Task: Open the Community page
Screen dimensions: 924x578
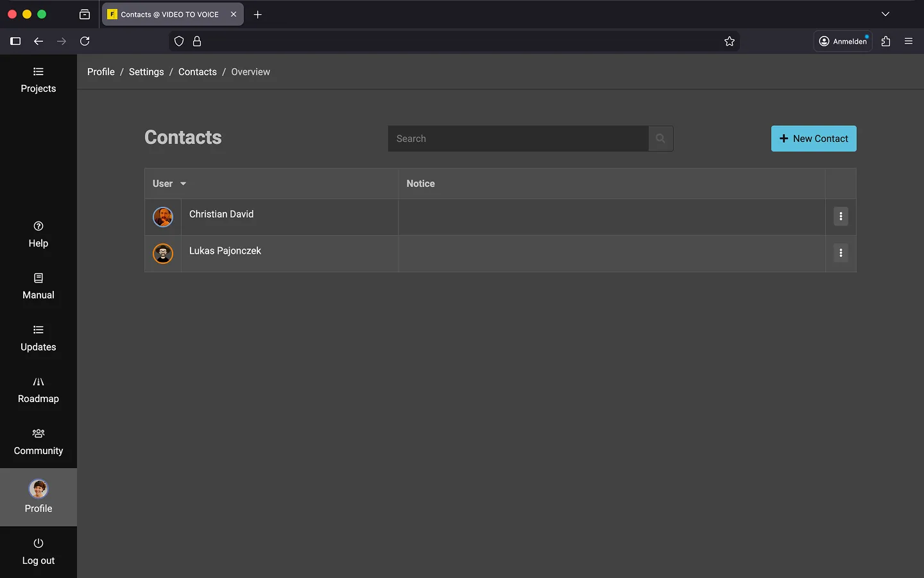Action: pyautogui.click(x=38, y=442)
